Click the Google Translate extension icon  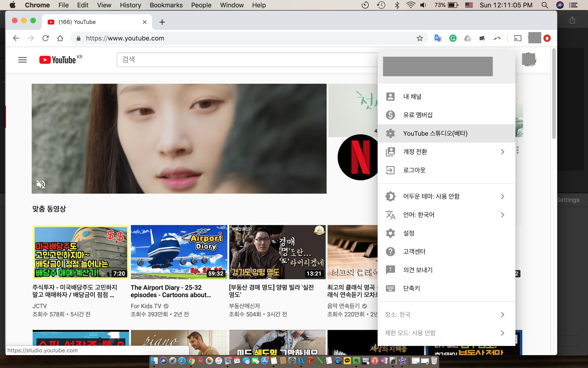(438, 38)
